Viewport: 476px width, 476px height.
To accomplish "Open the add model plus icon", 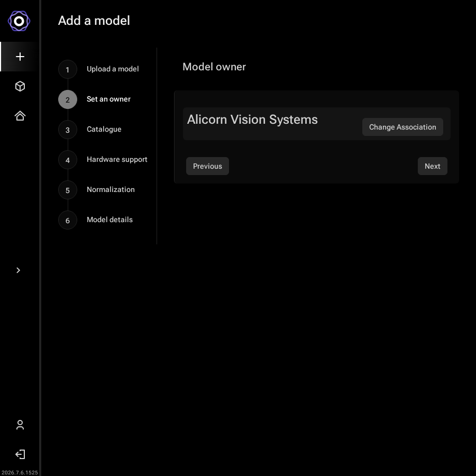I will pos(20,57).
